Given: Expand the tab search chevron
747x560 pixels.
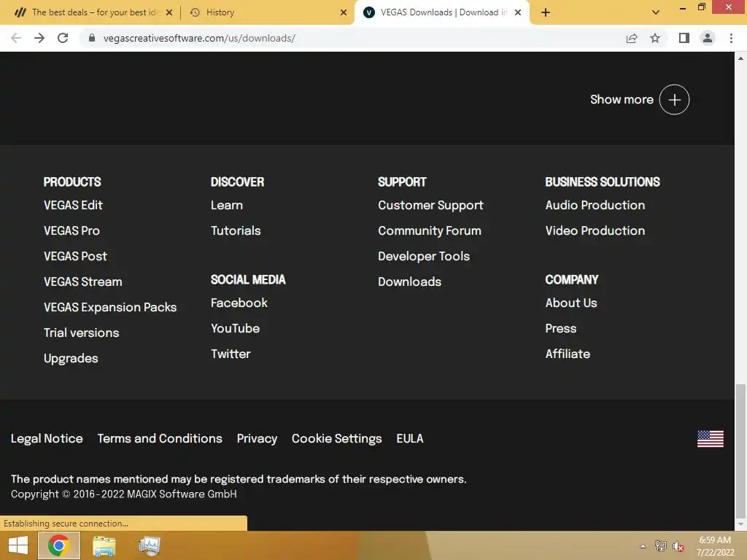Looking at the screenshot, I should [x=656, y=12].
